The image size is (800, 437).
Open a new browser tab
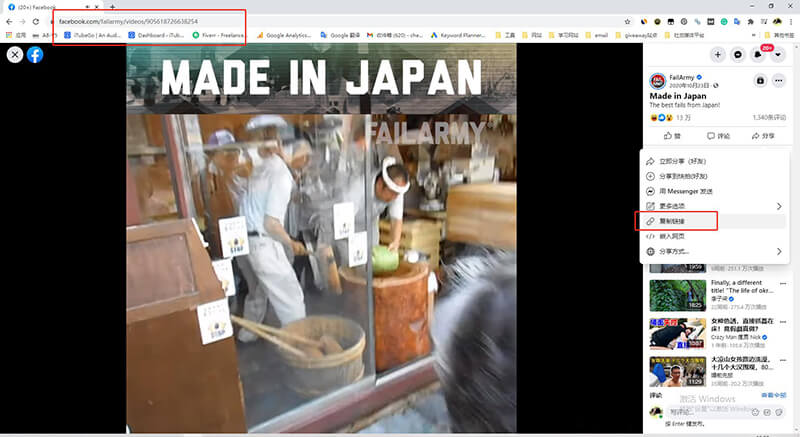pyautogui.click(x=112, y=7)
